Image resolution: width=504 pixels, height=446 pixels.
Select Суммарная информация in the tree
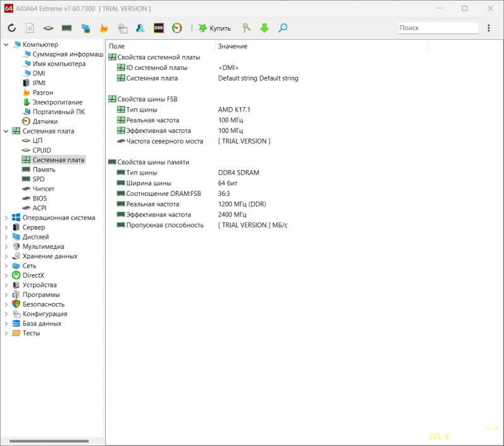(x=63, y=54)
